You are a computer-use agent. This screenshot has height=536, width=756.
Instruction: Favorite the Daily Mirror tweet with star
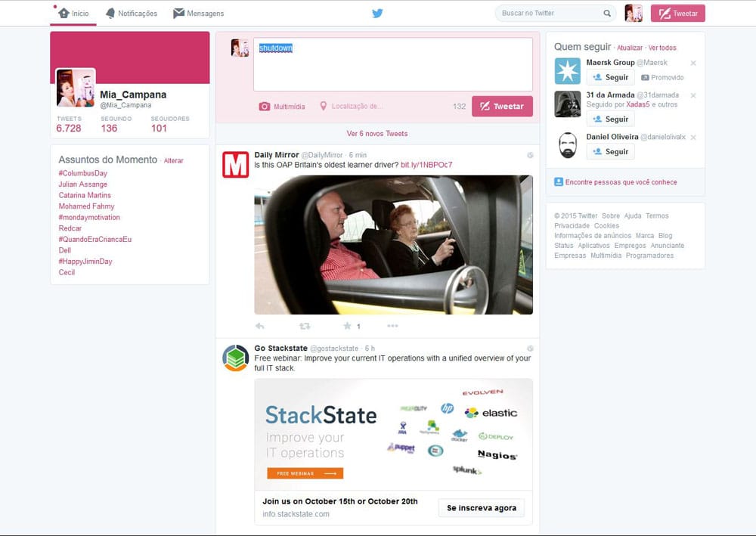tap(348, 326)
